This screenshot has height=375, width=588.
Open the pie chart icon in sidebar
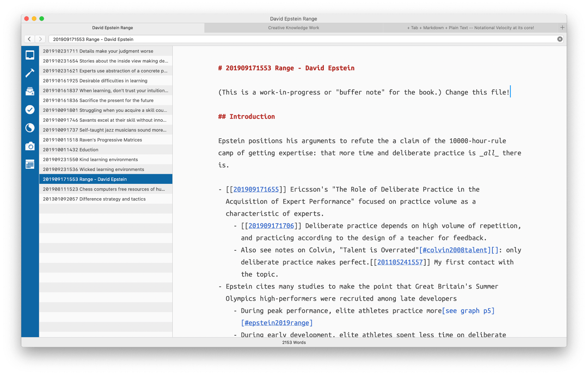(x=30, y=128)
